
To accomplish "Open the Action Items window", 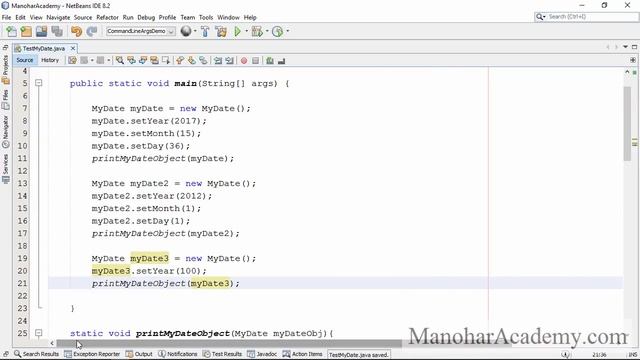I will [x=302, y=354].
